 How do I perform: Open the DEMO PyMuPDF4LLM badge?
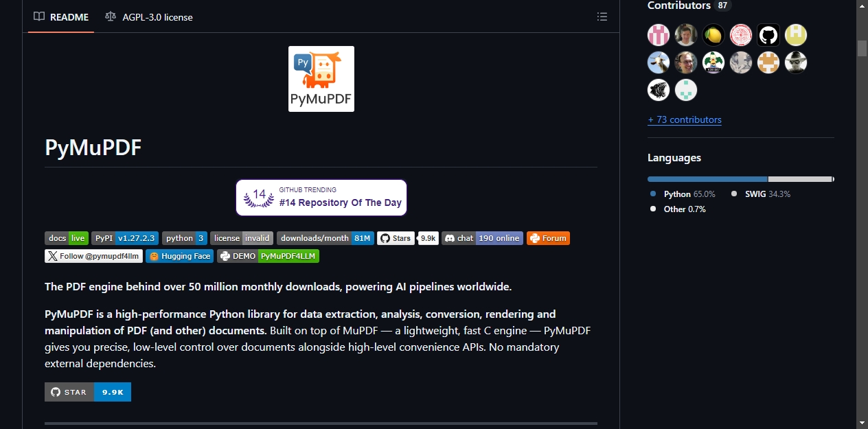coord(268,256)
